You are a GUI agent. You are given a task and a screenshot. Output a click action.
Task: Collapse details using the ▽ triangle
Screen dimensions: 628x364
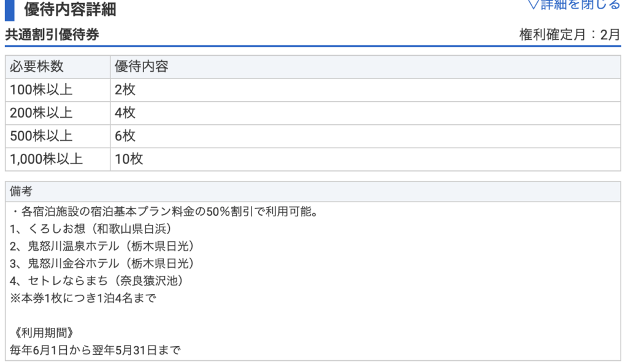tap(532, 5)
